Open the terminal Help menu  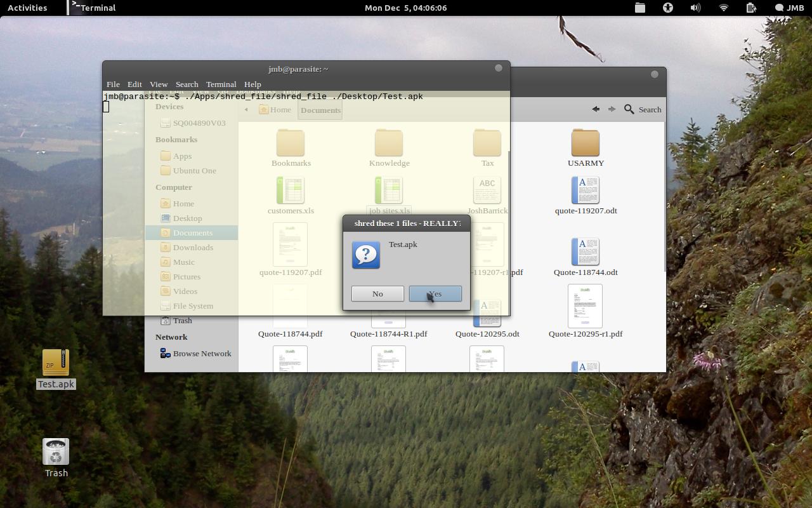pyautogui.click(x=252, y=84)
